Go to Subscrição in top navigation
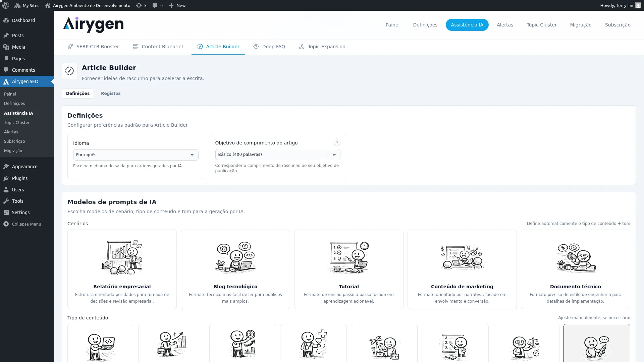This screenshot has height=362, width=644. coord(618,25)
